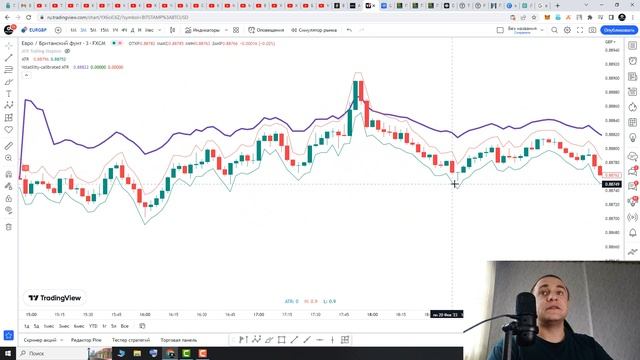The width and height of the screenshot is (640, 360).
Task: Click the TradingView logo on chart
Action: (x=55, y=298)
